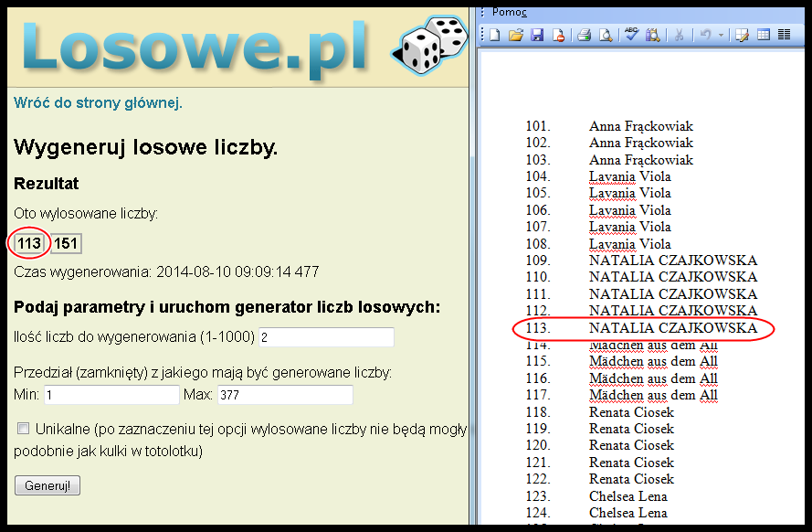Click the 'Wygeneruj losowe liczby.' heading

click(x=145, y=148)
